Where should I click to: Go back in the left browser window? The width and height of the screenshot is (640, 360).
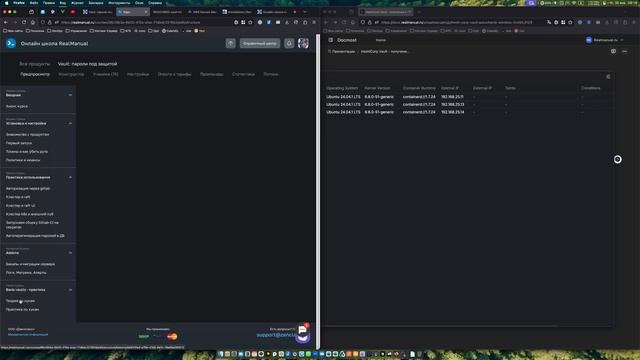point(6,22)
